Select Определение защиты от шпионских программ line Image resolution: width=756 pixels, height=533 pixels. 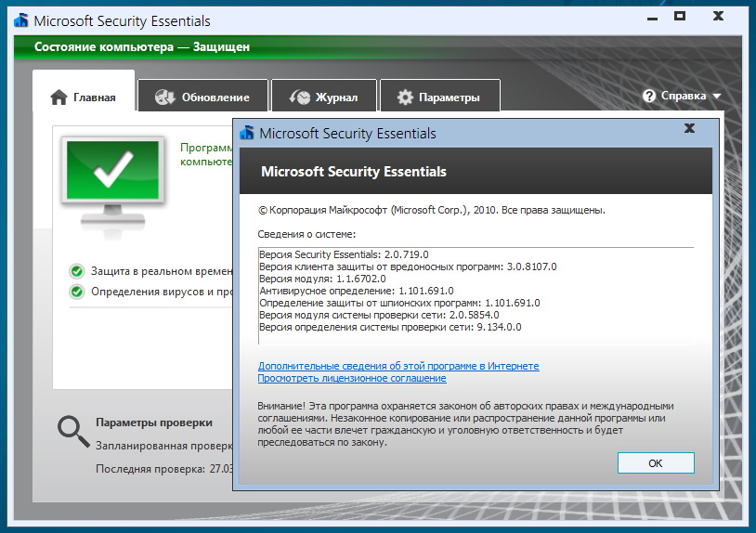click(399, 303)
